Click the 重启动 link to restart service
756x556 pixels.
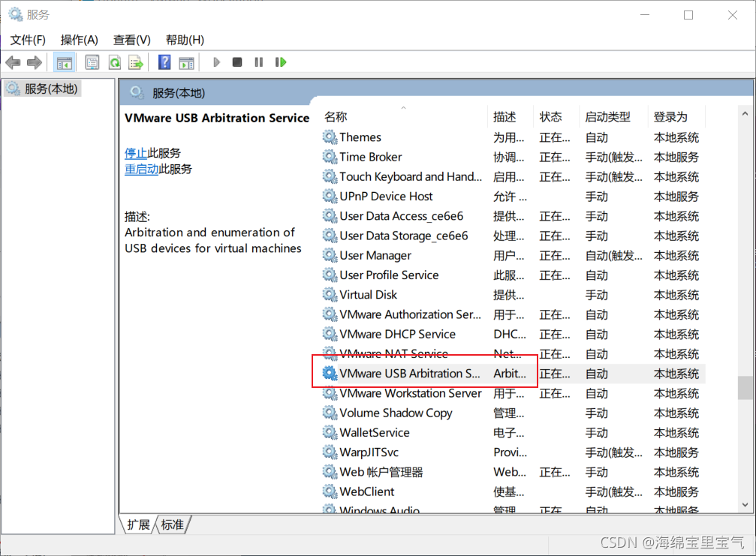click(141, 169)
